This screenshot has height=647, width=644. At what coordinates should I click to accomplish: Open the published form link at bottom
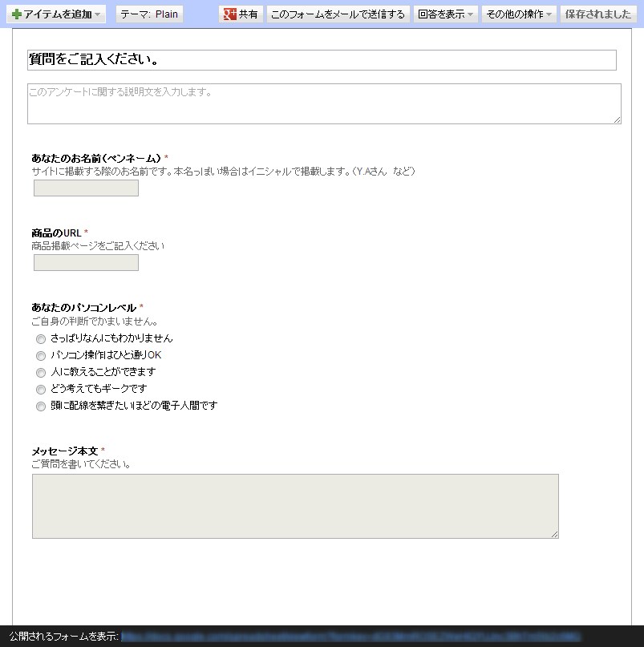pos(351,637)
